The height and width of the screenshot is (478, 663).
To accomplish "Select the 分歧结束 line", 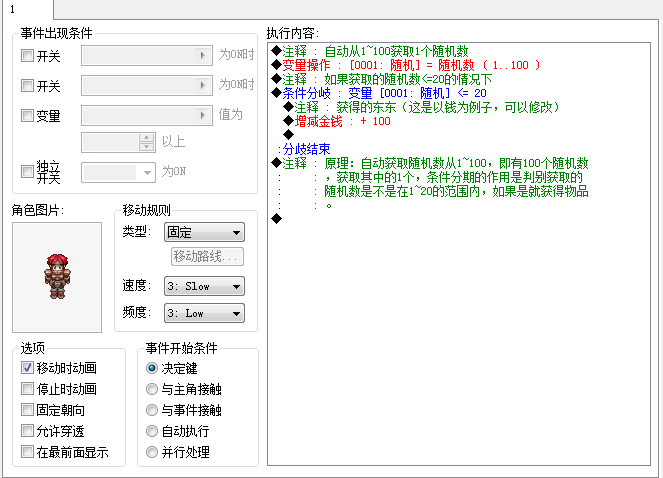I will coord(304,149).
